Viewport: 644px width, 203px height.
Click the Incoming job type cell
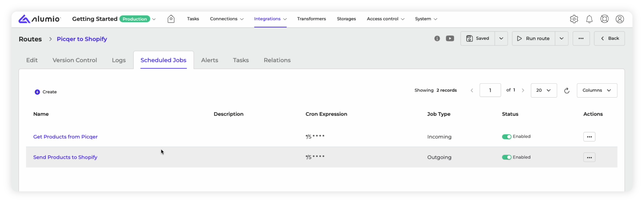tap(439, 137)
